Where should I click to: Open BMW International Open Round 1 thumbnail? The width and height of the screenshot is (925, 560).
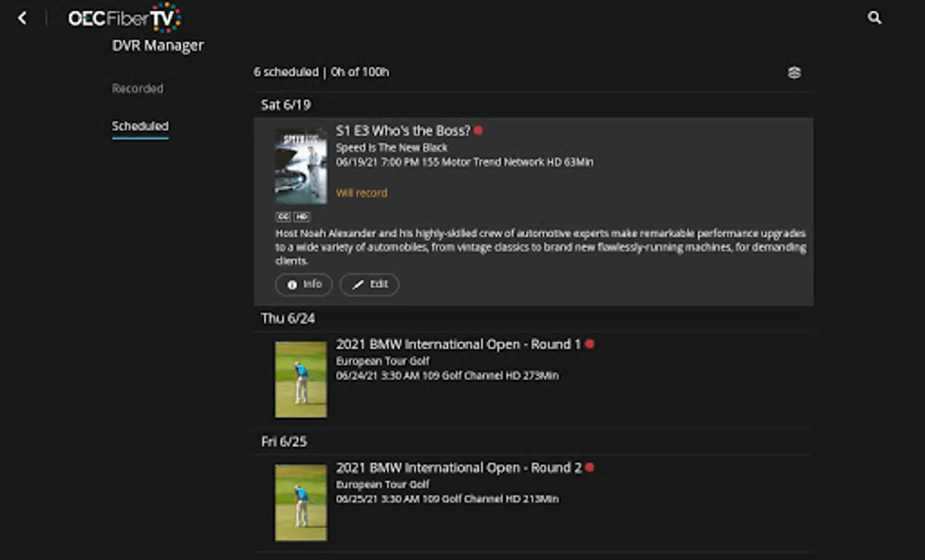pos(301,380)
